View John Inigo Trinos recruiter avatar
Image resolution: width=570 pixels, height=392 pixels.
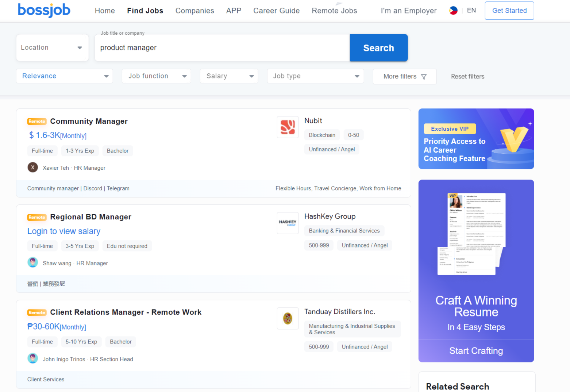[33, 358]
